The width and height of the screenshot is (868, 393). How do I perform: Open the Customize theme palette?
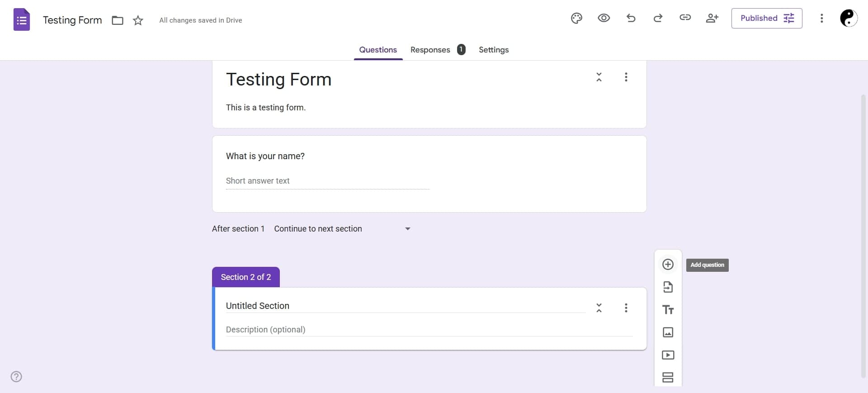pos(576,19)
